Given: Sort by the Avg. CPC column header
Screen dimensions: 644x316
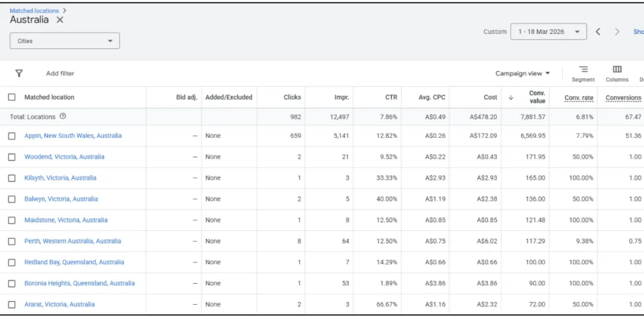Looking at the screenshot, I should click(x=431, y=98).
